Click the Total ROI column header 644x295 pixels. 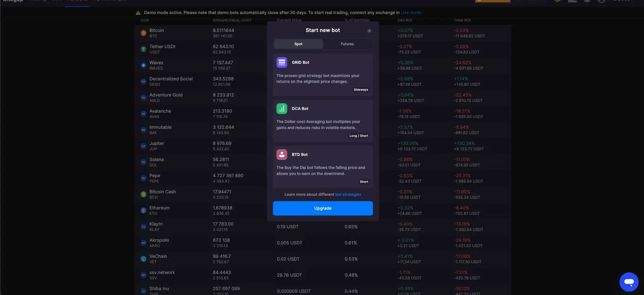[x=462, y=20]
